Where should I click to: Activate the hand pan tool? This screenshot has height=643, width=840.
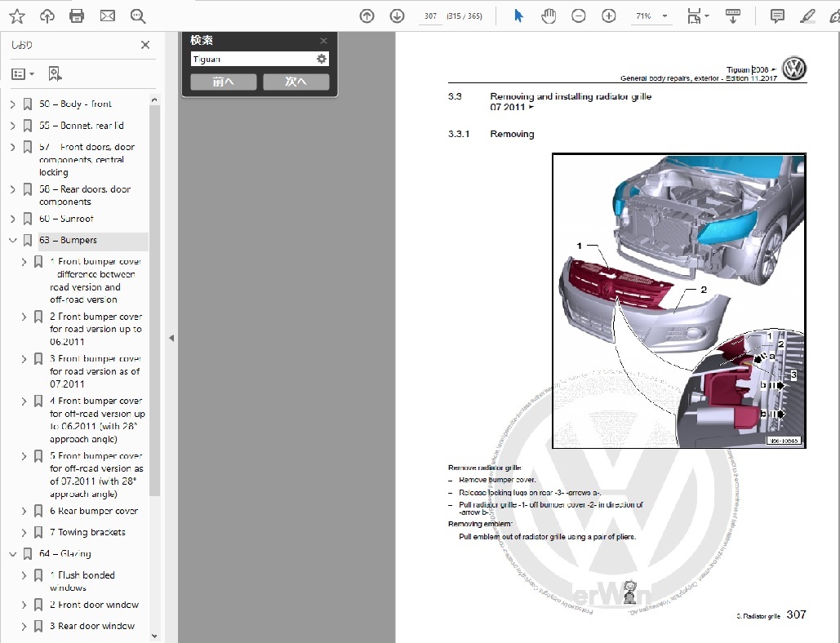548,16
